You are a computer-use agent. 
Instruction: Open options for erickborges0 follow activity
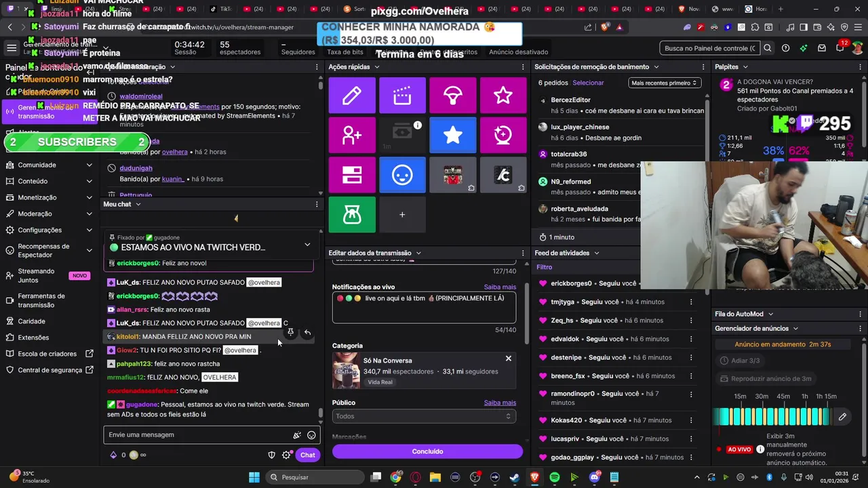coord(691,283)
